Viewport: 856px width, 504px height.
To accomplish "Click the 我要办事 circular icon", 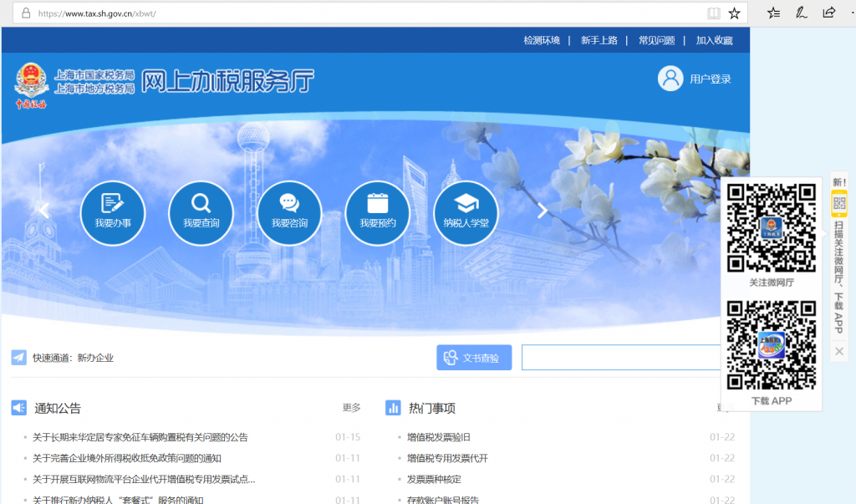I will (x=112, y=213).
